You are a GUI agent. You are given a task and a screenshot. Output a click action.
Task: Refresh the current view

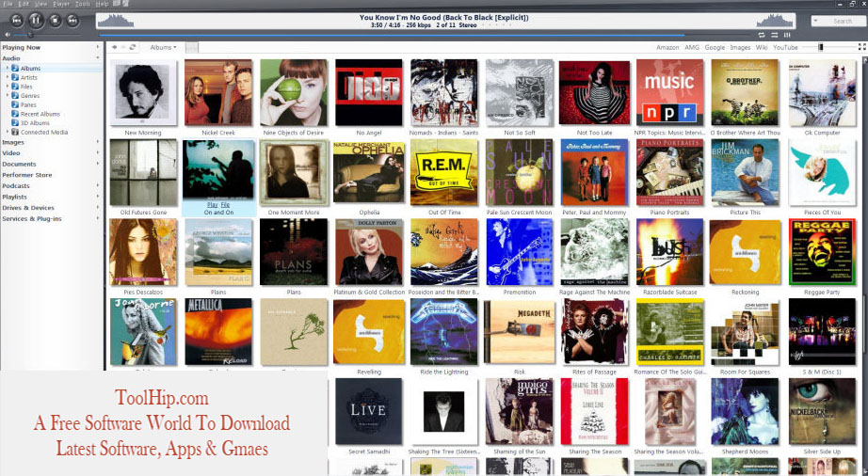(133, 48)
